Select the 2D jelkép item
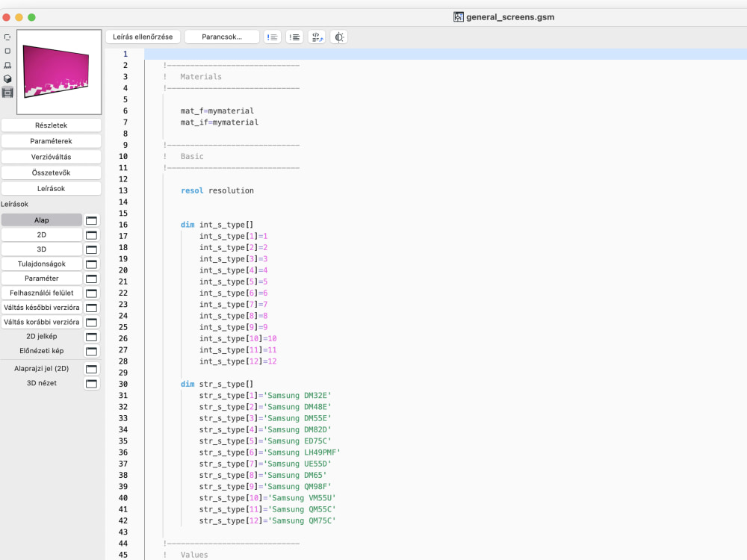Screen dimensions: 747x560 pyautogui.click(x=41, y=336)
